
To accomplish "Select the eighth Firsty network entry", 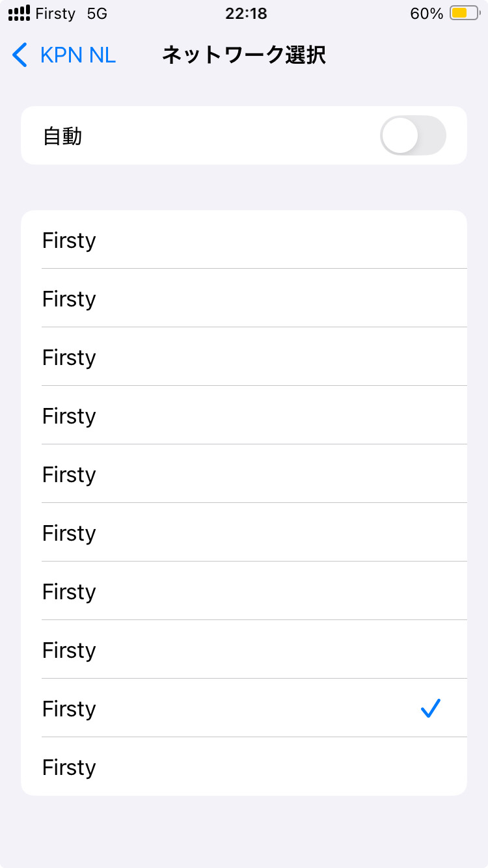I will tap(244, 650).
